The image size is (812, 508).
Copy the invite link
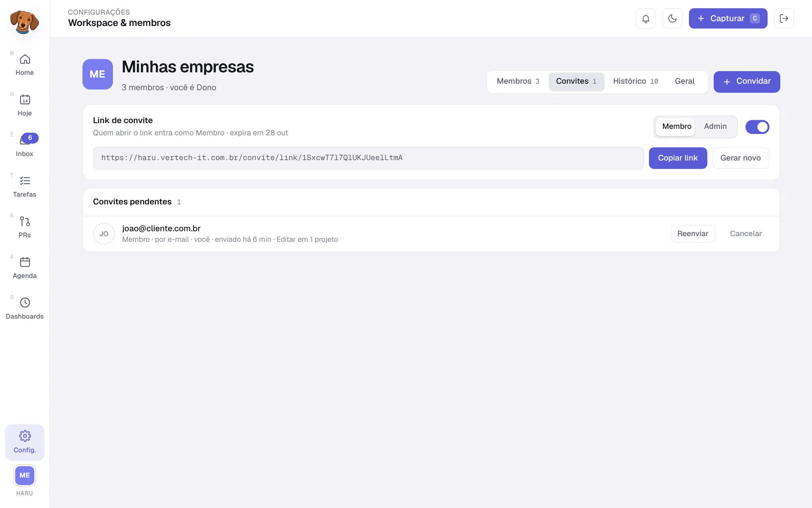678,158
